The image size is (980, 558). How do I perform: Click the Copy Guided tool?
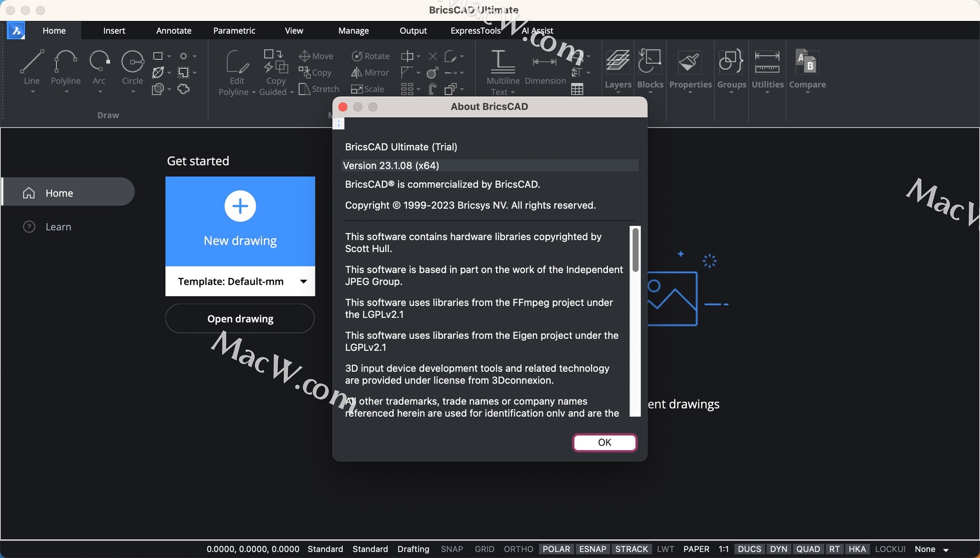point(276,72)
